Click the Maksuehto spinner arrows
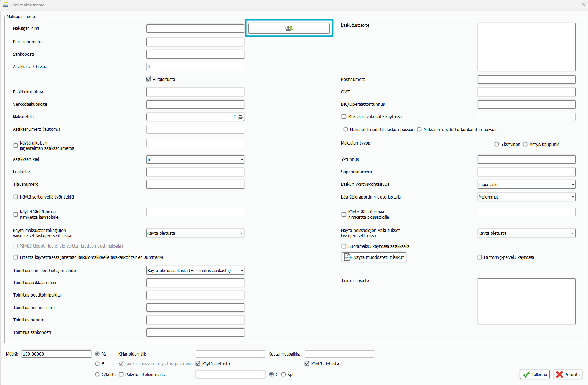The height and width of the screenshot is (385, 588). [241, 116]
